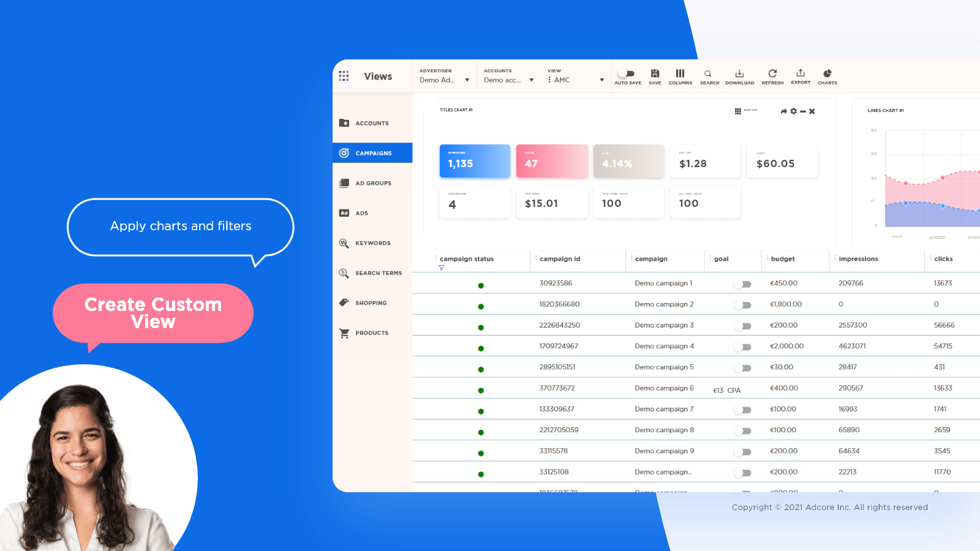The height and width of the screenshot is (551, 980).
Task: Select the blue 1,135 impressions tile
Action: pyautogui.click(x=475, y=162)
